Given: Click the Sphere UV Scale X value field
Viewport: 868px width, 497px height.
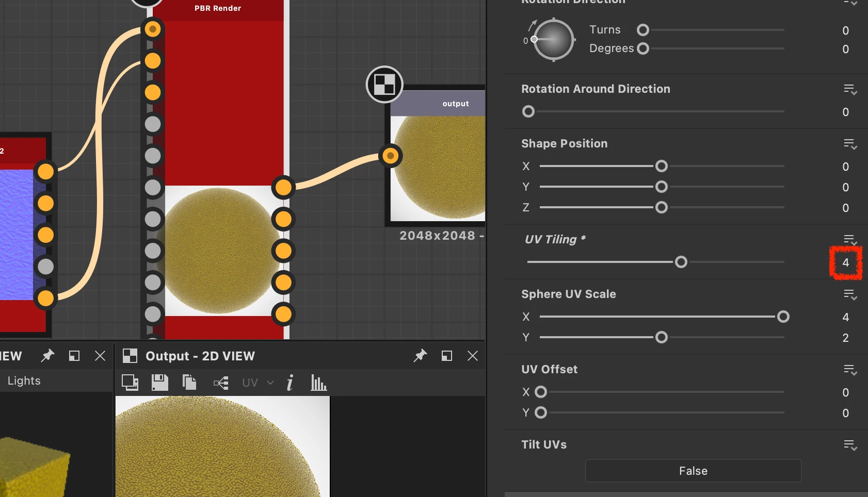Looking at the screenshot, I should click(846, 317).
